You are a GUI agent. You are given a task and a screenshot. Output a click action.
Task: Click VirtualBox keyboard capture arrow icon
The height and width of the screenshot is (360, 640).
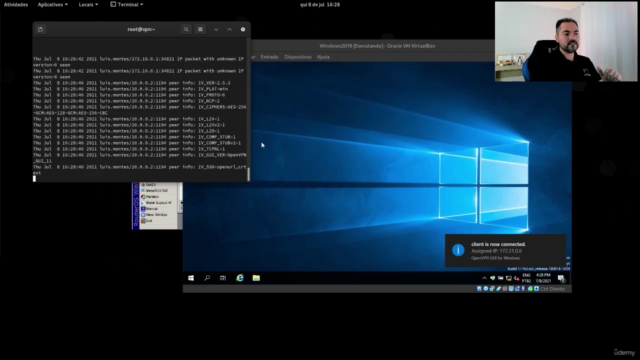point(536,289)
